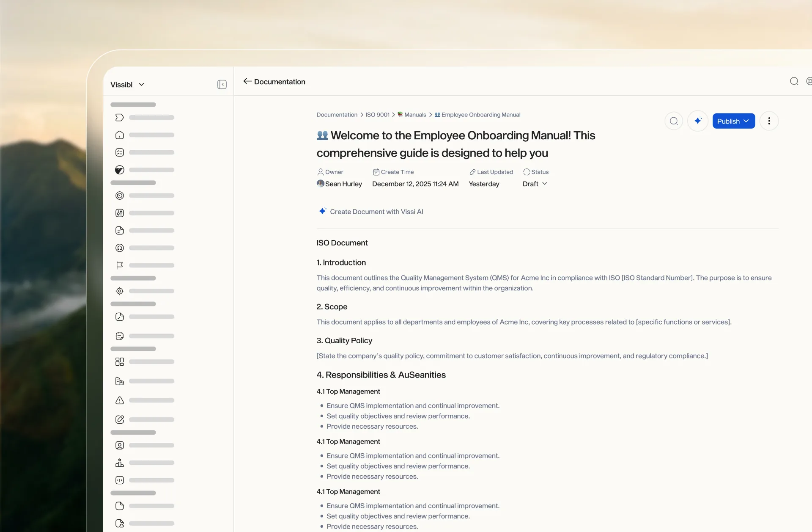Click the Owner field label
Screen dimensions: 812x532
[x=330, y=172]
